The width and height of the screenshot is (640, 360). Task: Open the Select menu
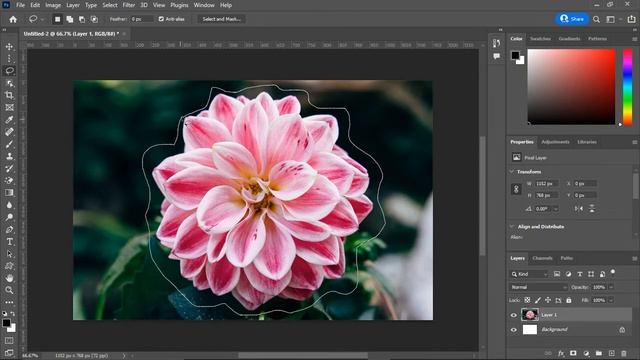click(110, 5)
